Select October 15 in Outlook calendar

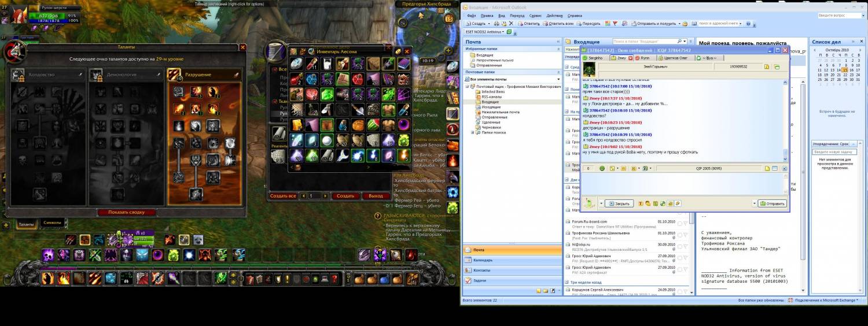[x=845, y=70]
